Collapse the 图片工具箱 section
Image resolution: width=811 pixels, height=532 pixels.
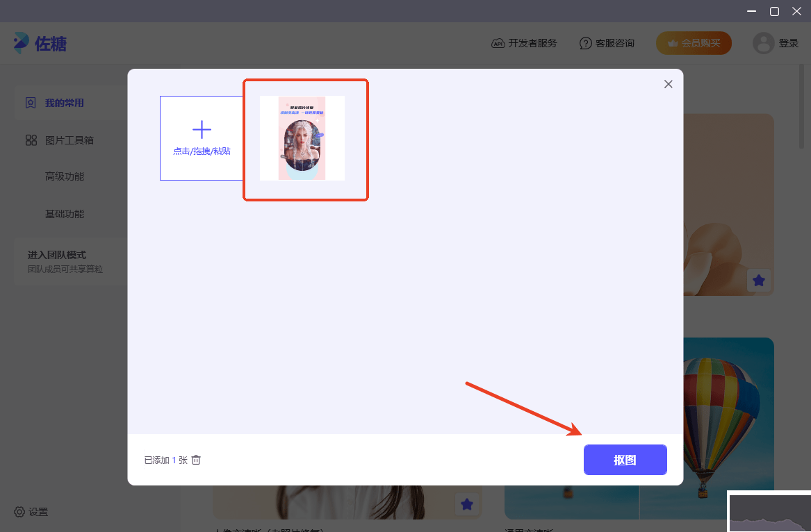[69, 140]
